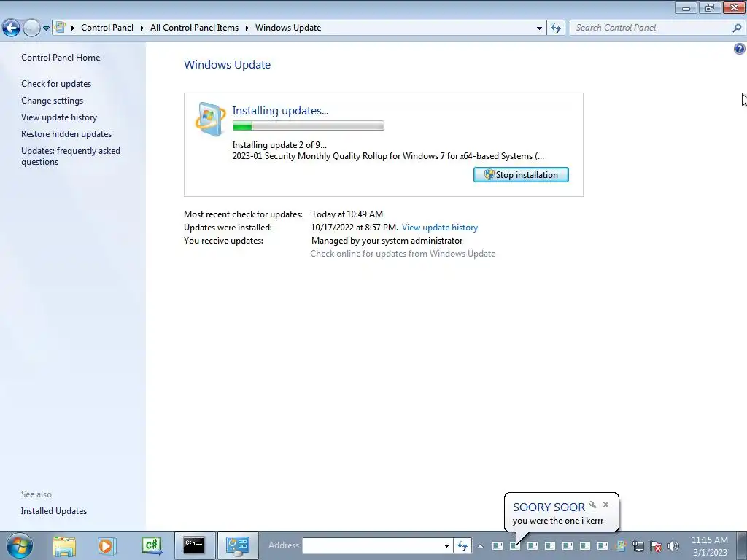Dismiss the SOORY SOOR notification balloon

605,505
